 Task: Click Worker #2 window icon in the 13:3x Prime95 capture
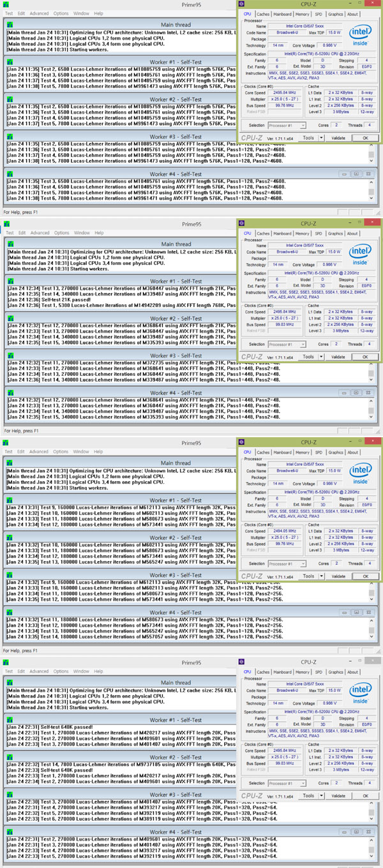(9, 538)
